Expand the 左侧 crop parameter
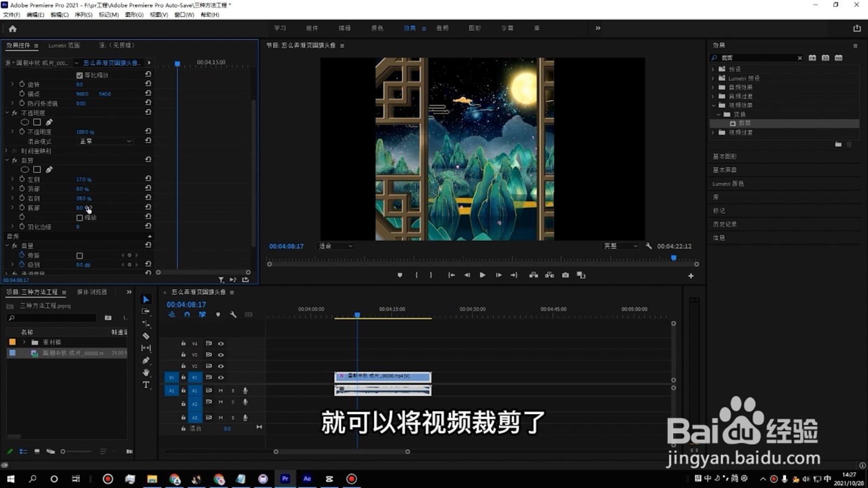The height and width of the screenshot is (488, 868). 12,179
